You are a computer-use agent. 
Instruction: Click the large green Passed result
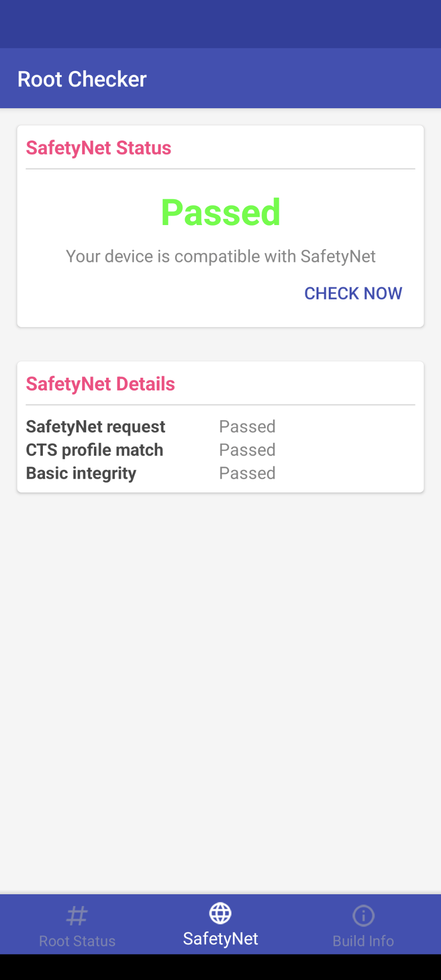point(220,212)
